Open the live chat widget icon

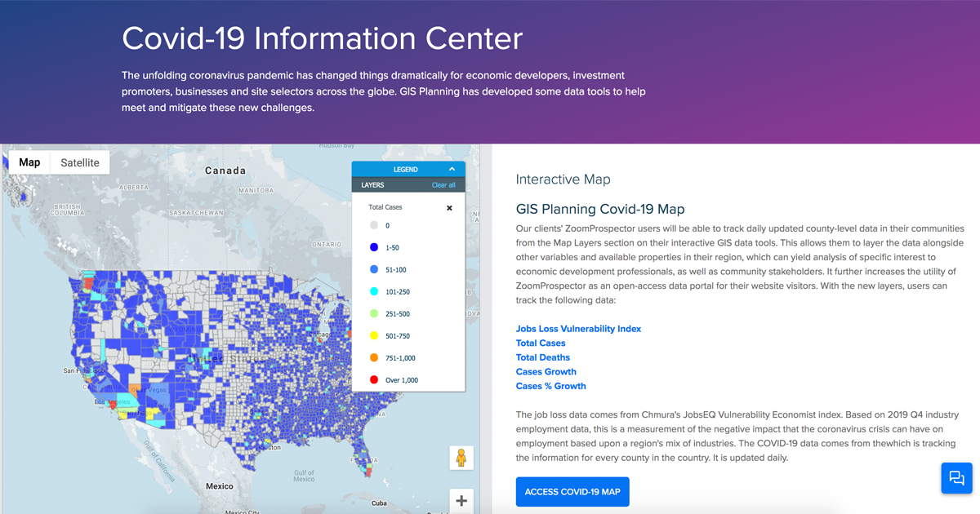(956, 478)
